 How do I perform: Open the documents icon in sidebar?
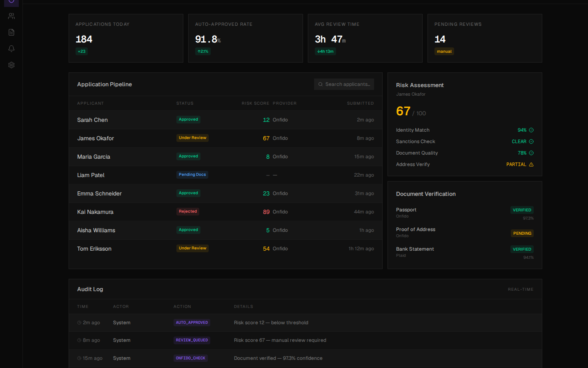pos(11,32)
